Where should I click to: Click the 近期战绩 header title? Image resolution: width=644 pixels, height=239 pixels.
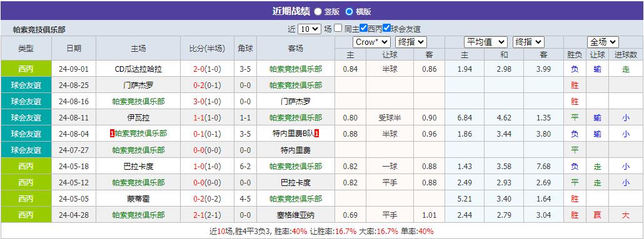click(291, 11)
